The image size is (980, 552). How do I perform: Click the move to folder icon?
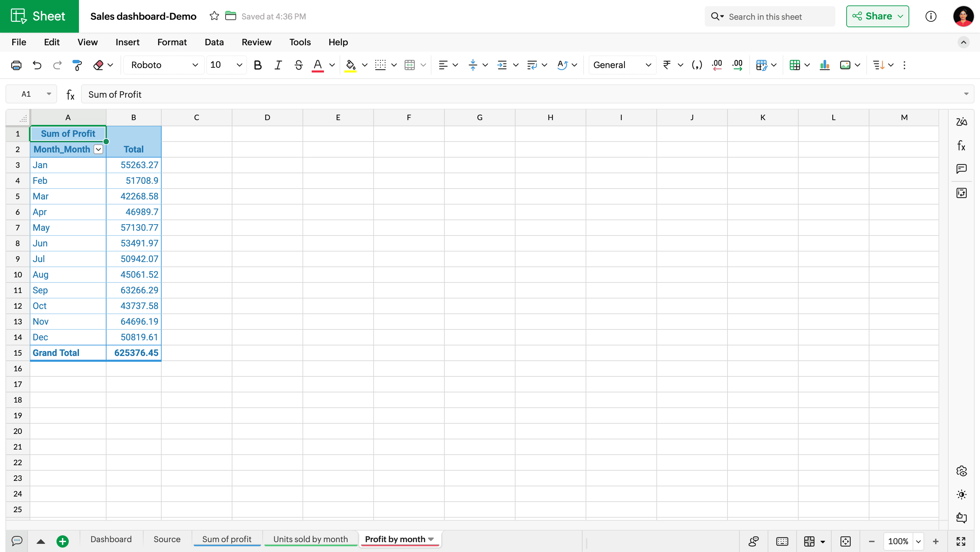pyautogui.click(x=231, y=16)
